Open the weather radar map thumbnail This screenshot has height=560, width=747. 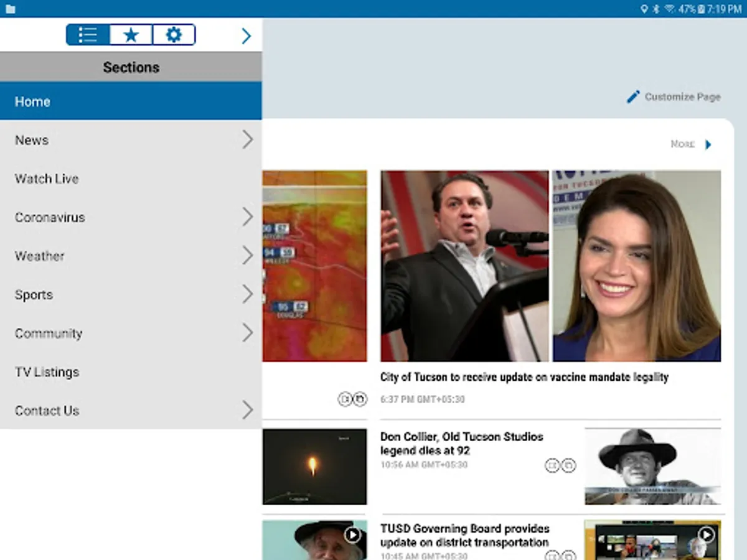tap(314, 266)
